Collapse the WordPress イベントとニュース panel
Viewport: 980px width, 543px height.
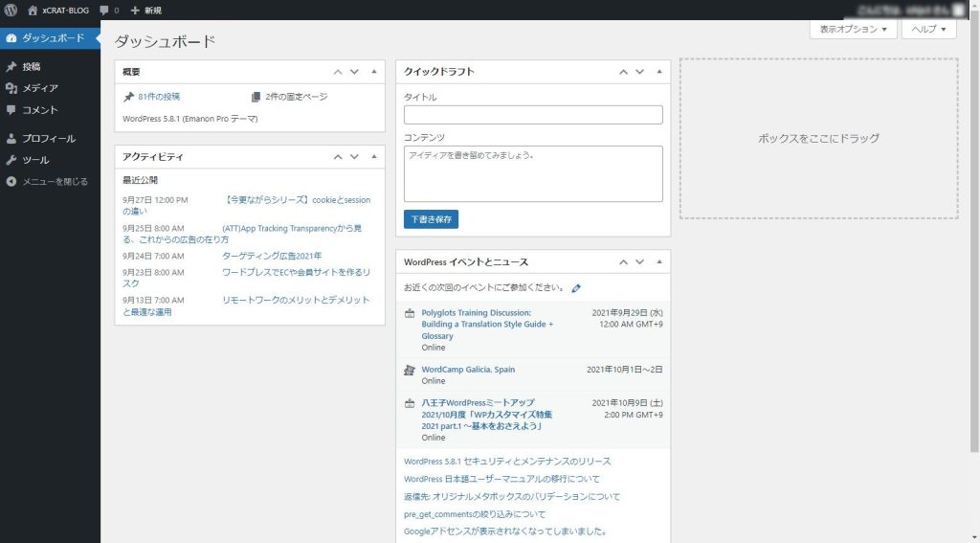(658, 262)
